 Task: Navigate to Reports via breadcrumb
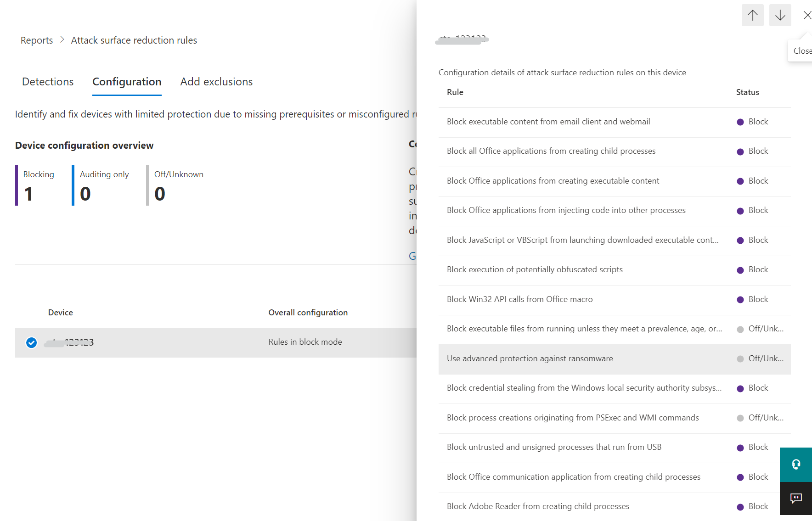[x=36, y=40]
